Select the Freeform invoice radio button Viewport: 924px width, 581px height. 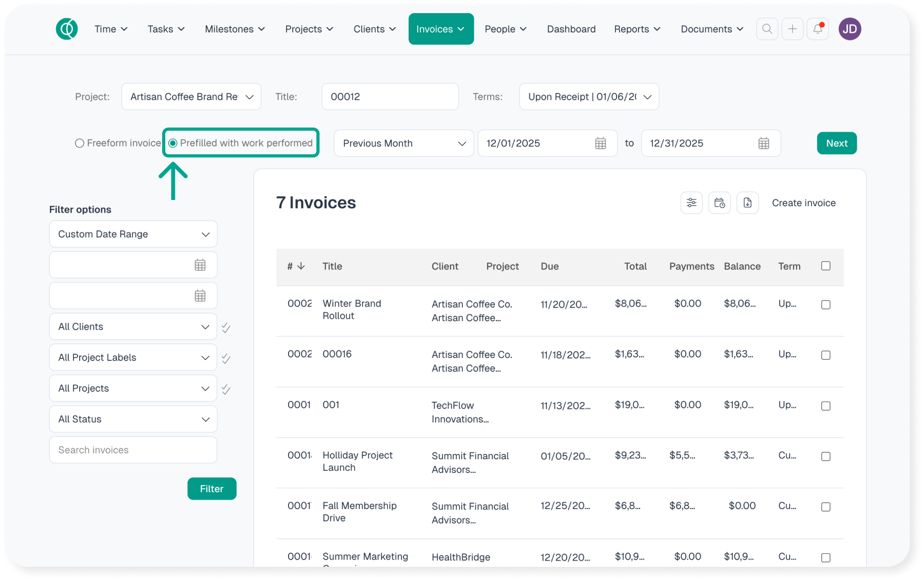[x=80, y=143]
